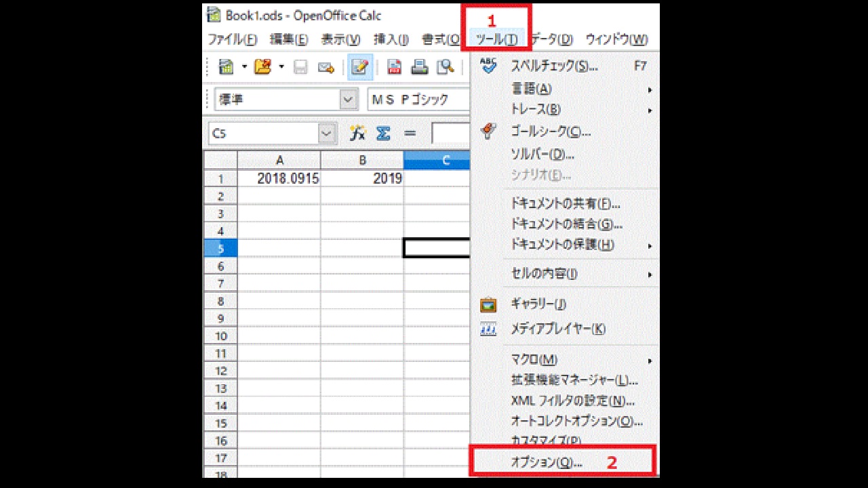
Task: Expand the 標準 style dropdown arrow
Action: coord(349,100)
